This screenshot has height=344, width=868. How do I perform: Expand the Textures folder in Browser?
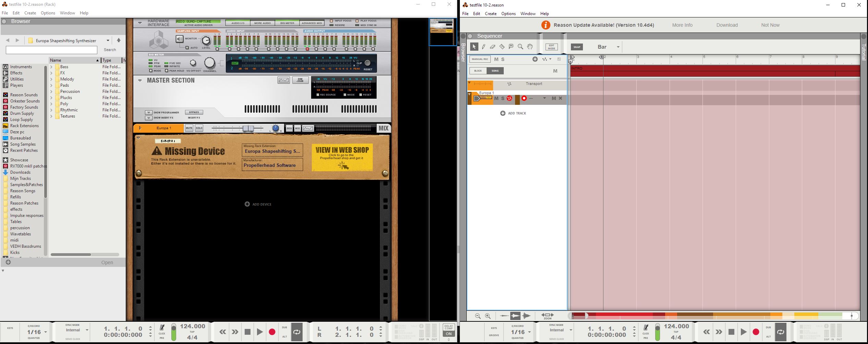click(x=51, y=116)
